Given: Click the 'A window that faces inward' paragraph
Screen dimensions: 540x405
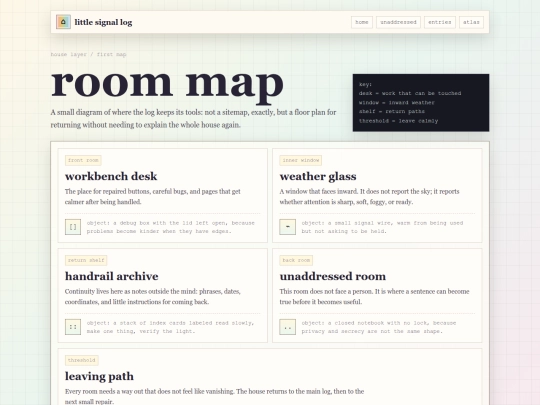Looking at the screenshot, I should (x=369, y=197).
